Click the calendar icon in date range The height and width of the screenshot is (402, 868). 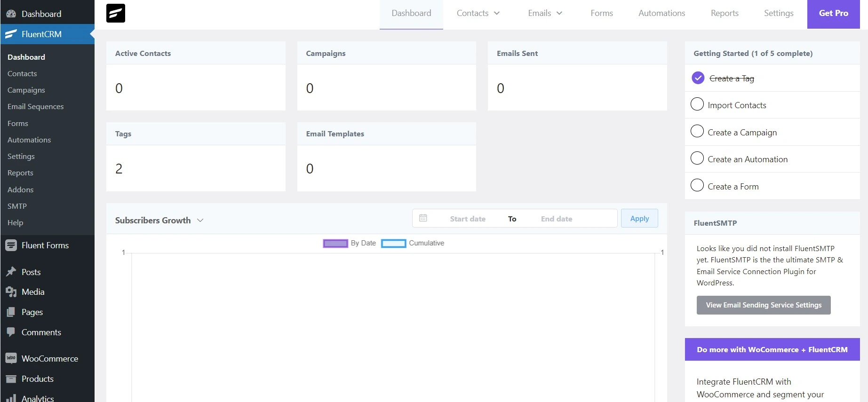423,218
